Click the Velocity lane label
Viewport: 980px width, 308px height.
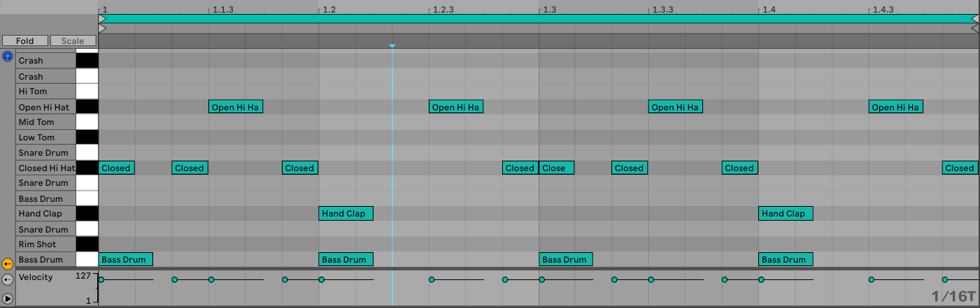point(36,277)
